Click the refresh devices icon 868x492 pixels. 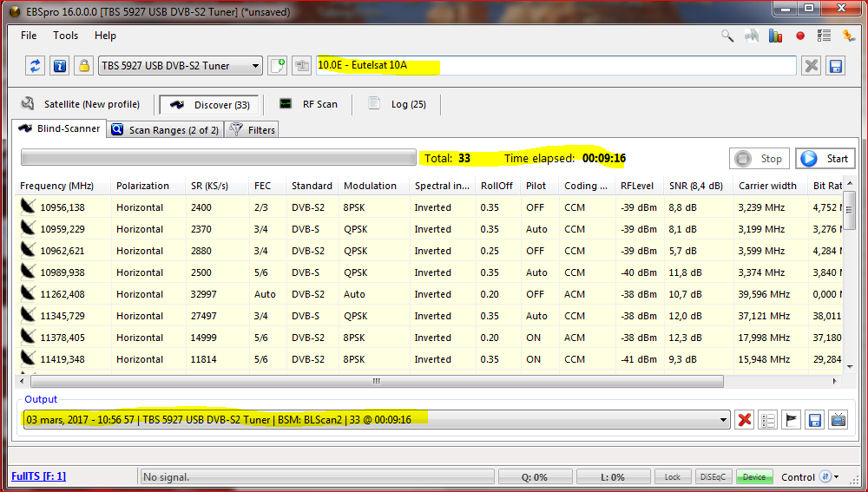point(36,66)
